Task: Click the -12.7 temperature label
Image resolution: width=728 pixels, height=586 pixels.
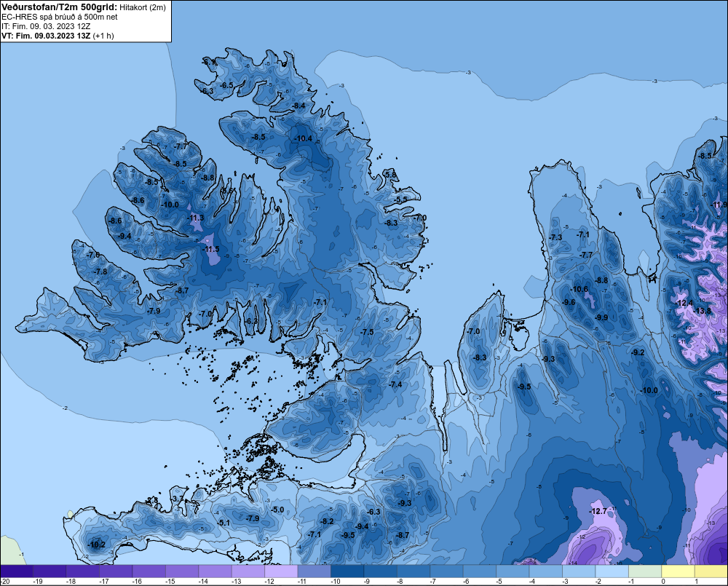Action: 598,511
